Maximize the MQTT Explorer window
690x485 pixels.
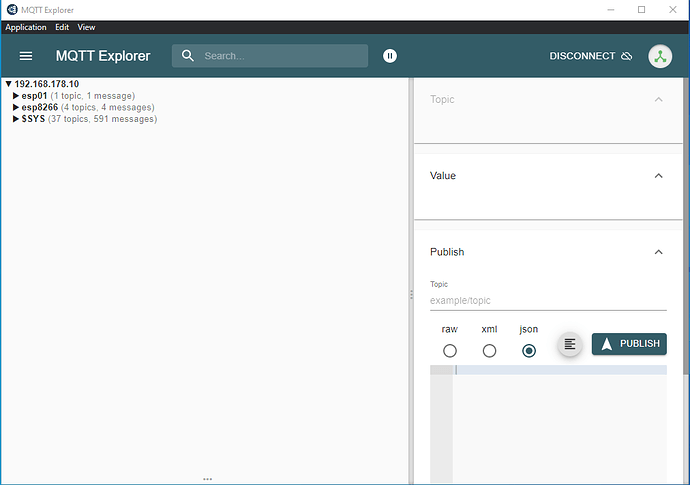coord(641,10)
